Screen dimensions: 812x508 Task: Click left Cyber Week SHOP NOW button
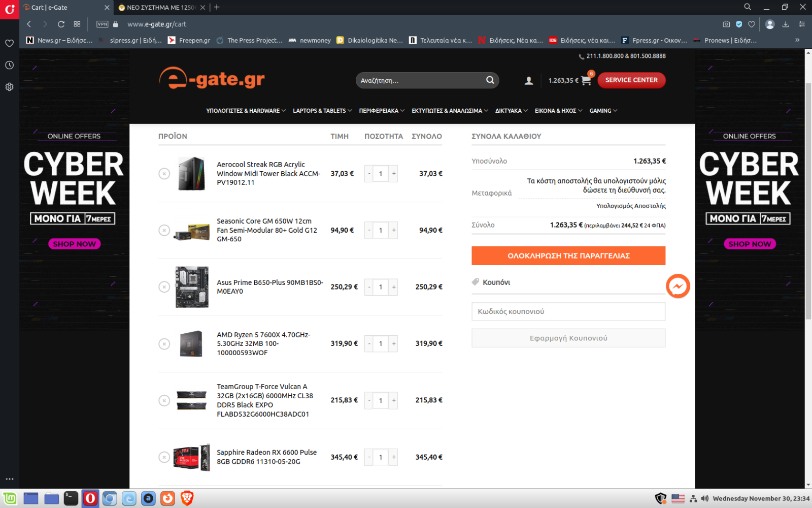[74, 244]
